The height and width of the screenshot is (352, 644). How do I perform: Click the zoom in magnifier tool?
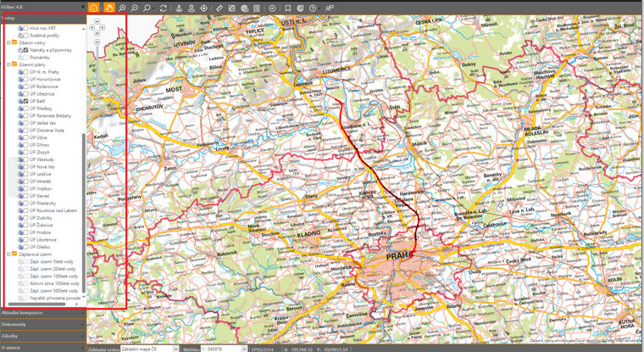[122, 8]
